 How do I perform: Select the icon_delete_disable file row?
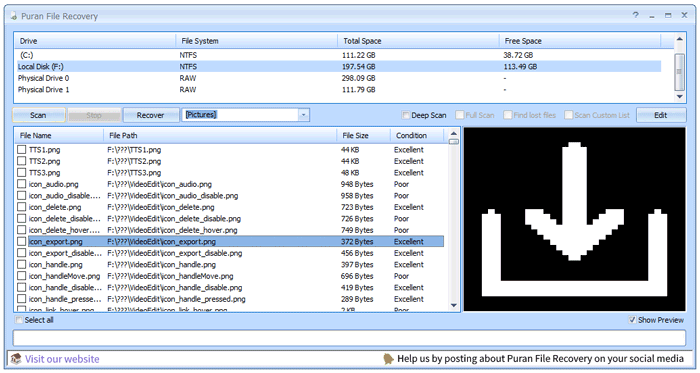(230, 219)
